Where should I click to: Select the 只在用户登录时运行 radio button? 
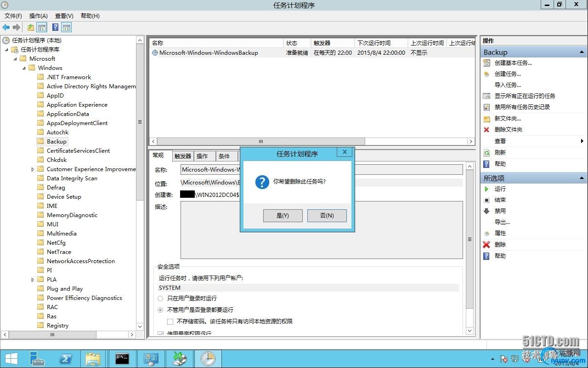tap(160, 299)
